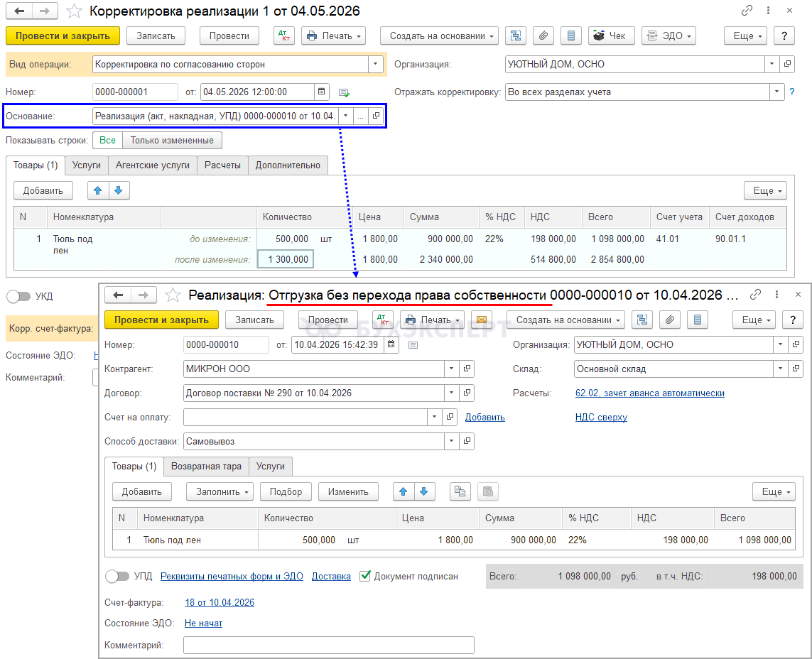Expand the Способ доставки dropdown arrow
812x659 pixels.
tap(451, 441)
